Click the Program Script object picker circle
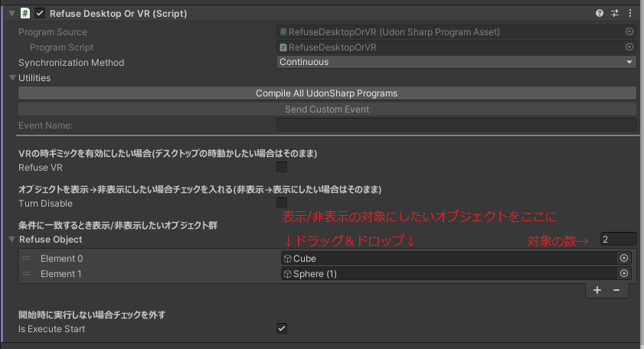This screenshot has height=349, width=644. point(629,47)
